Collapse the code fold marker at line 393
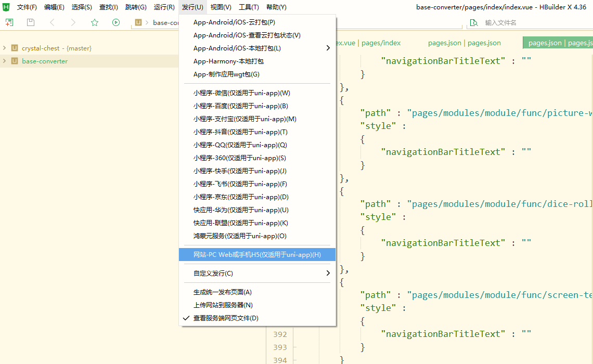 (294, 347)
